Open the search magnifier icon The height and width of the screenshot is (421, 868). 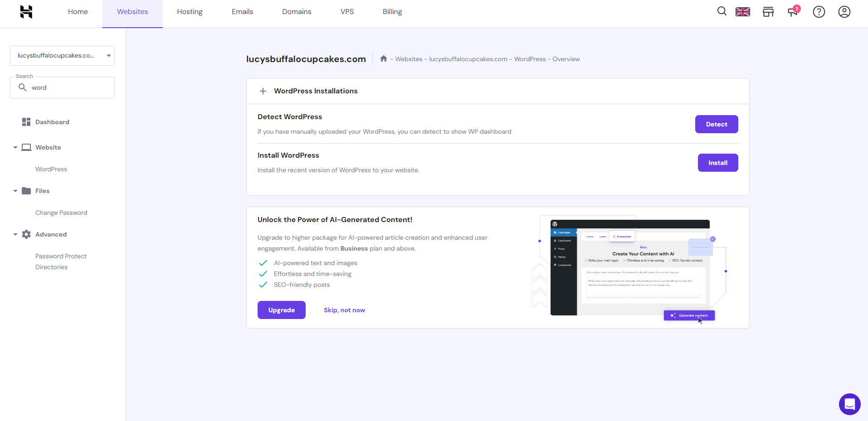point(722,11)
